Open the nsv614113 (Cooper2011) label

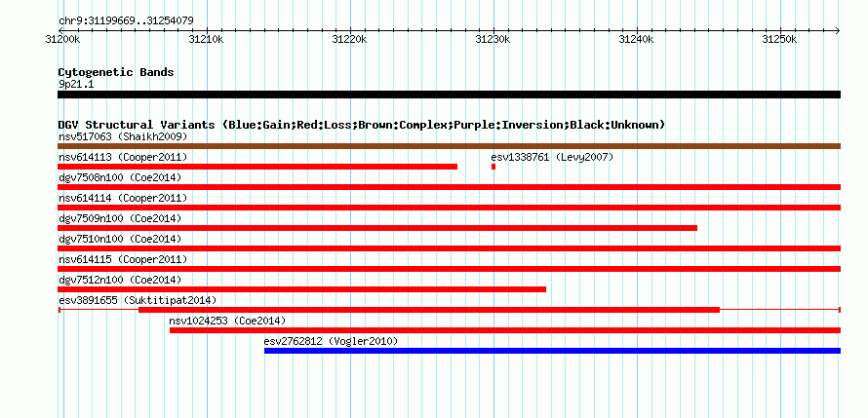coord(123,157)
